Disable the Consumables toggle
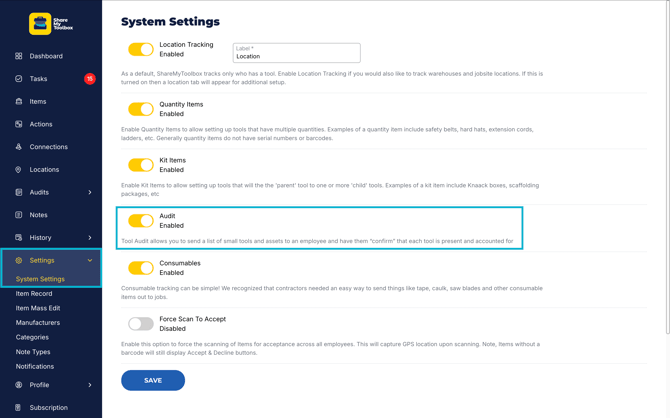The image size is (670, 418). (141, 268)
